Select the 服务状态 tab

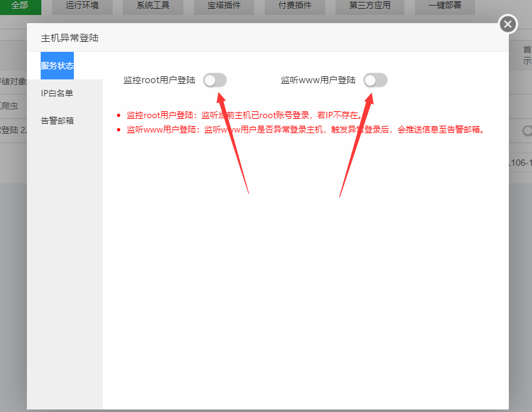pos(57,66)
